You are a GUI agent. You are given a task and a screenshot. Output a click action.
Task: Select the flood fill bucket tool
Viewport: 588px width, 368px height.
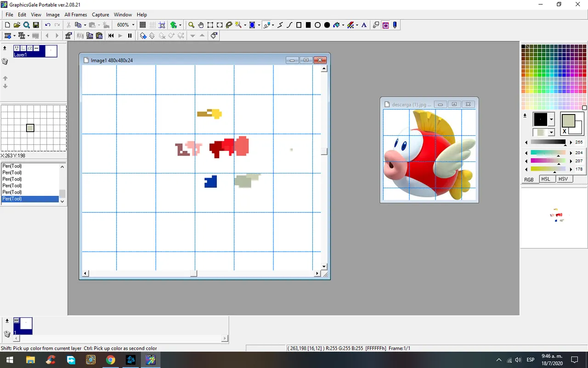336,25
